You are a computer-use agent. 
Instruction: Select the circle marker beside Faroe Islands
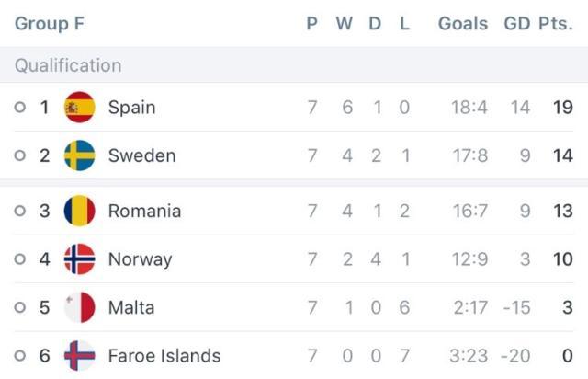[20, 356]
